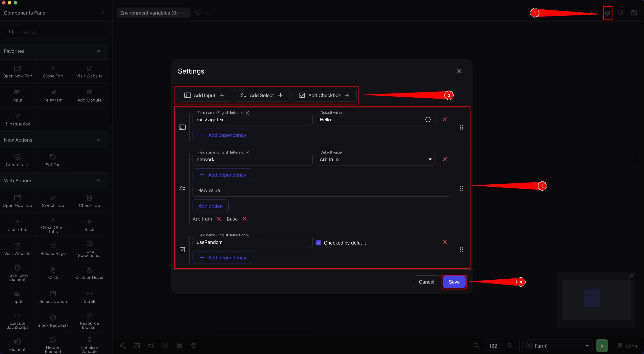Toggle Checked by default checkbox
This screenshot has height=354, width=644.
click(x=318, y=243)
